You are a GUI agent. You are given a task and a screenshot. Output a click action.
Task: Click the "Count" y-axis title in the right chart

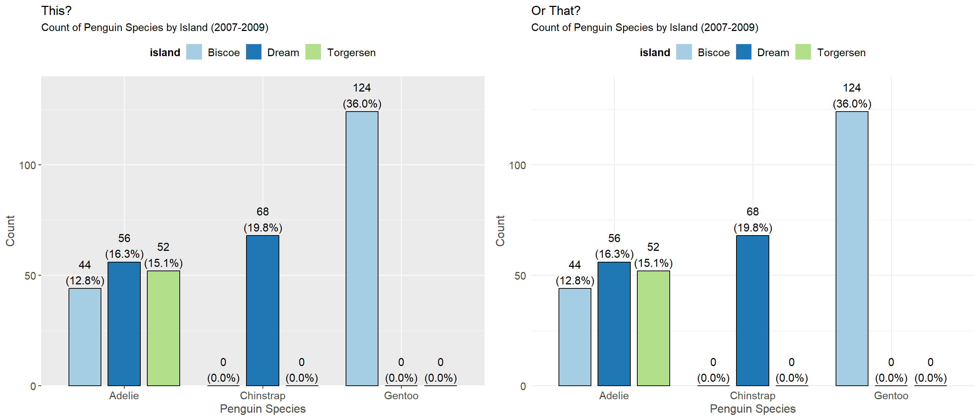(x=500, y=230)
